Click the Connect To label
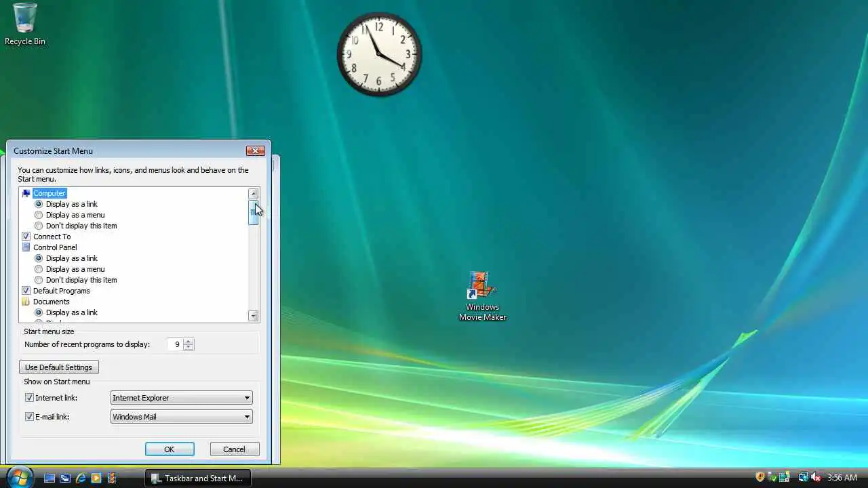This screenshot has height=488, width=868. tap(52, 237)
